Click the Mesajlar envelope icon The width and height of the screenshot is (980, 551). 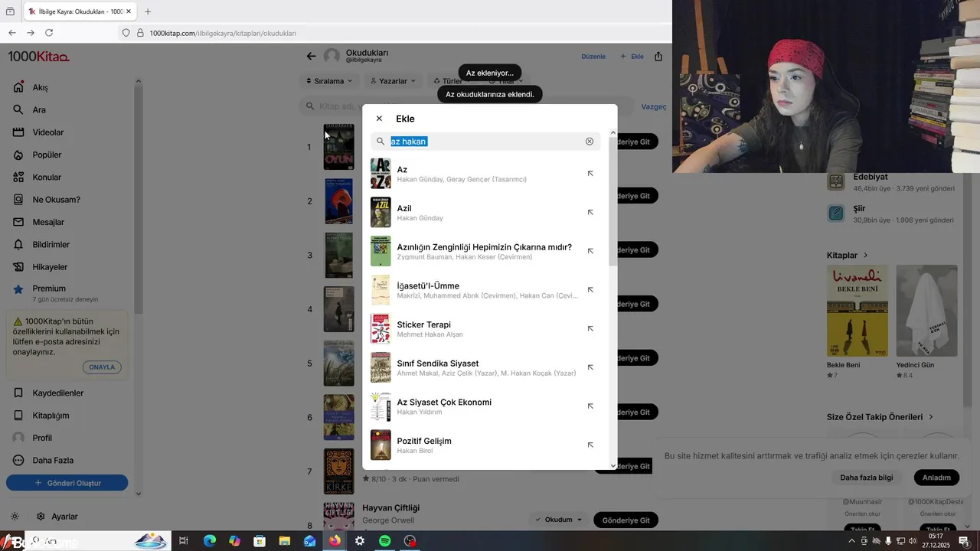[18, 222]
